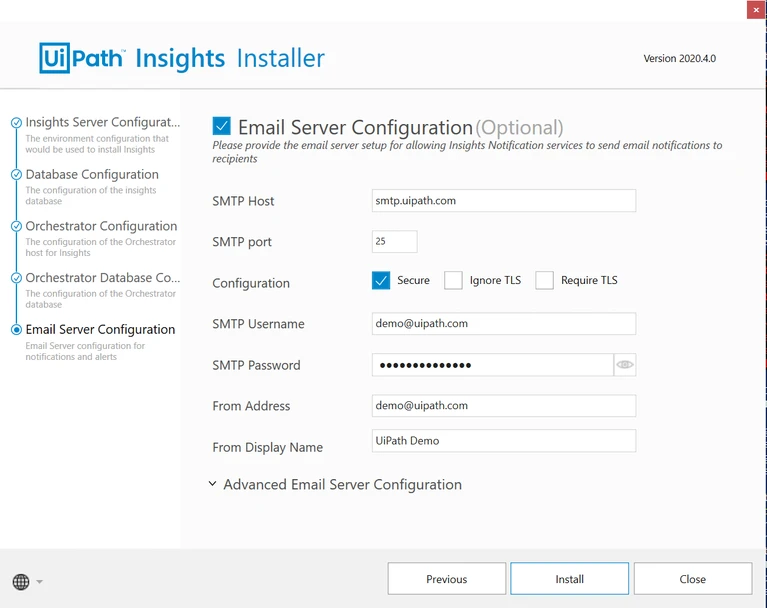
Task: Click the From Display Name field
Action: click(504, 441)
